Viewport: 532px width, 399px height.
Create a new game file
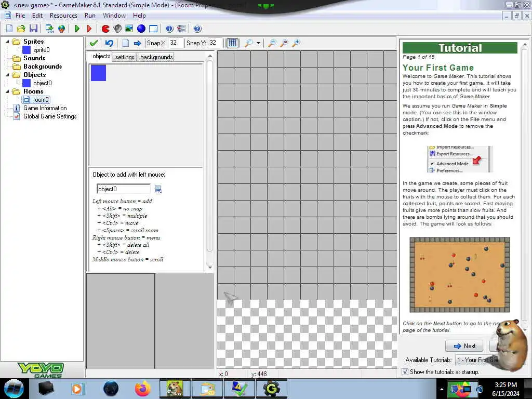[x=9, y=29]
